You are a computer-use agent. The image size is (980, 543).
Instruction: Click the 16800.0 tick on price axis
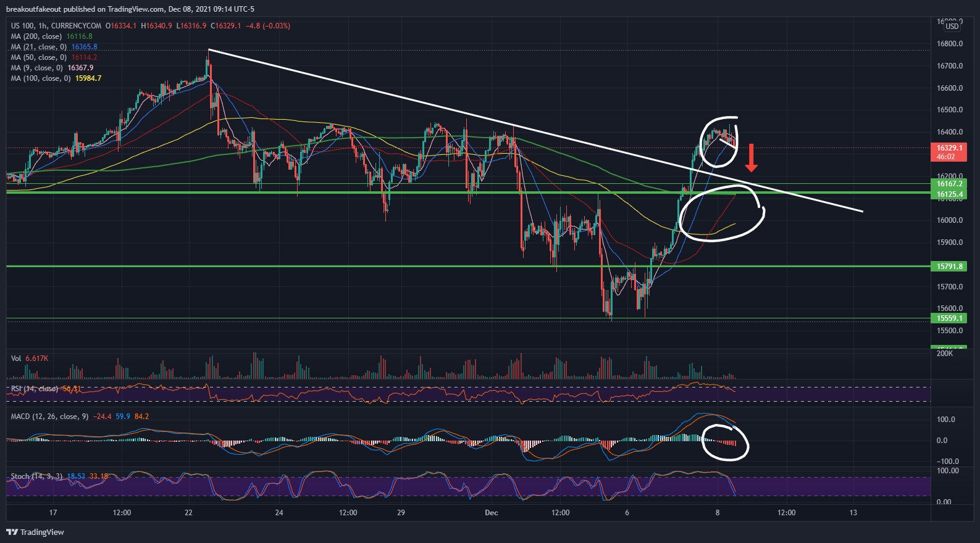click(950, 44)
